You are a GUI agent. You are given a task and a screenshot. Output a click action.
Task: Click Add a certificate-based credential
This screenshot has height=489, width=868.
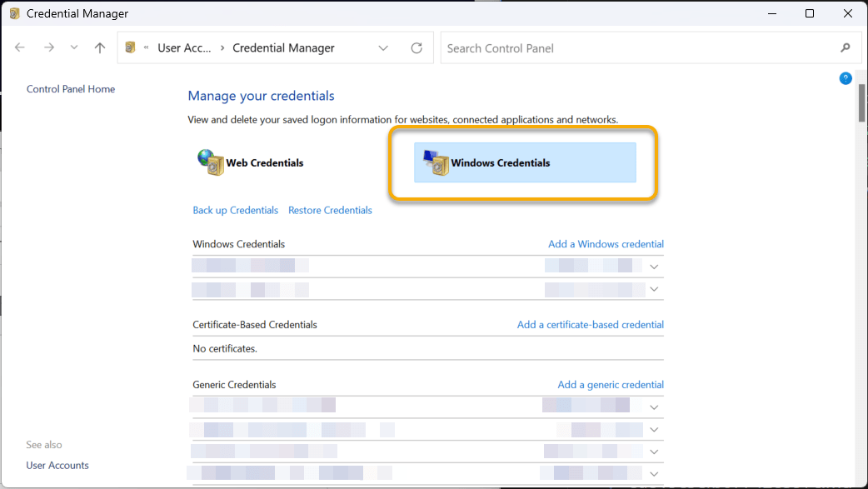pyautogui.click(x=590, y=325)
